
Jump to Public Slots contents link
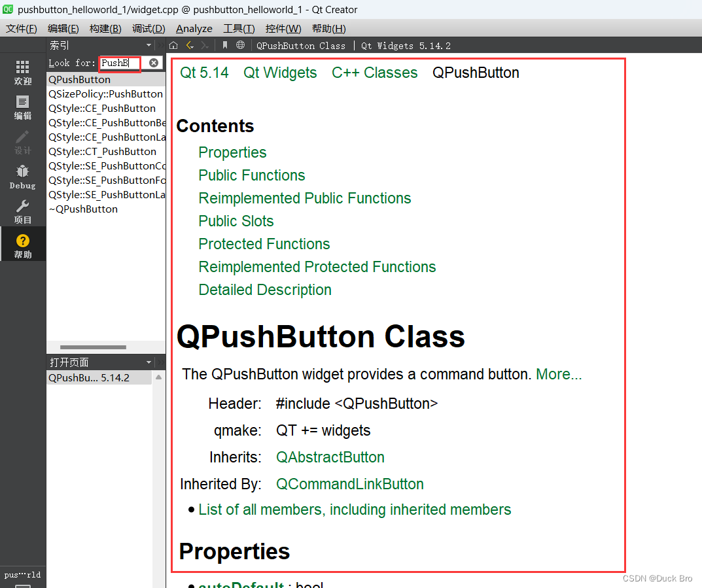[236, 221]
